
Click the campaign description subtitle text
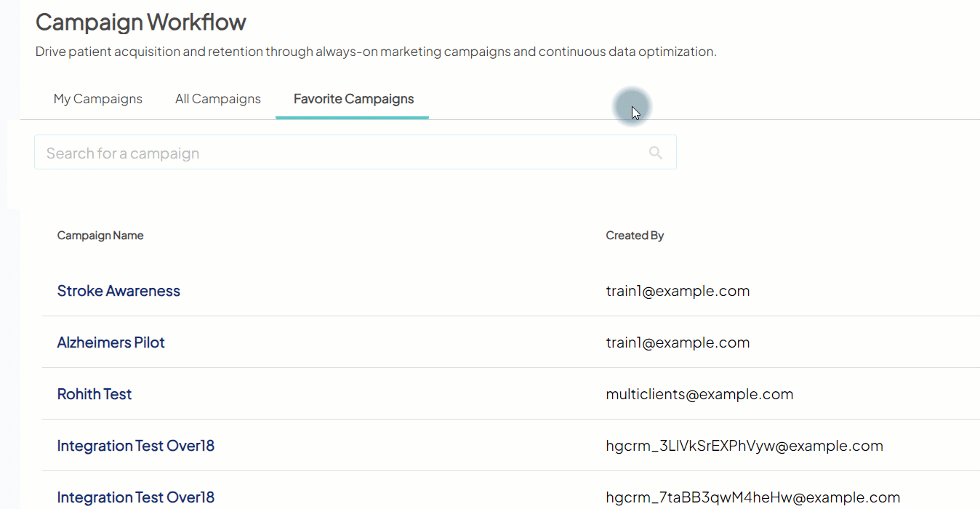[376, 52]
